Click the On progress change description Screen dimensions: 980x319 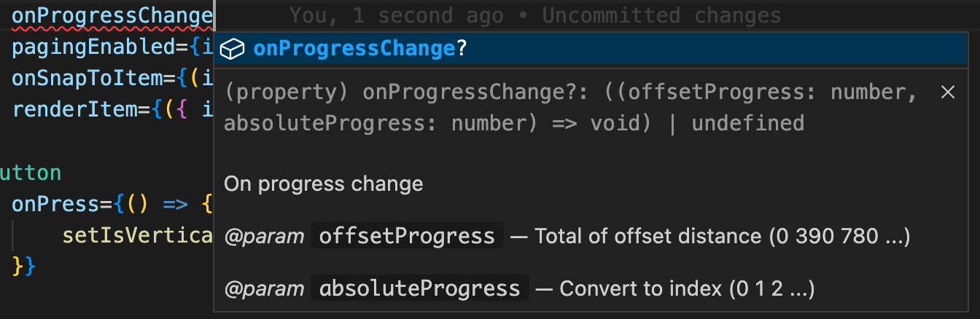tap(323, 183)
